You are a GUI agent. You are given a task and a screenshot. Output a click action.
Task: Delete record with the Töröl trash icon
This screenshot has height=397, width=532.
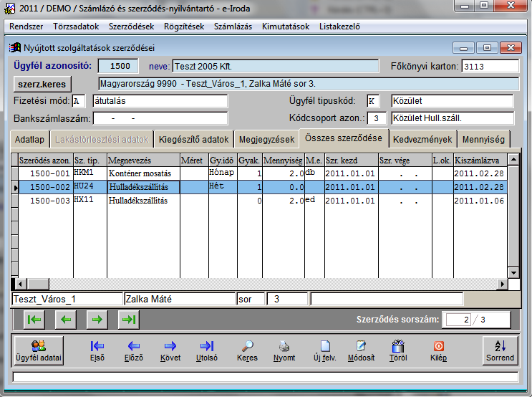pos(398,350)
